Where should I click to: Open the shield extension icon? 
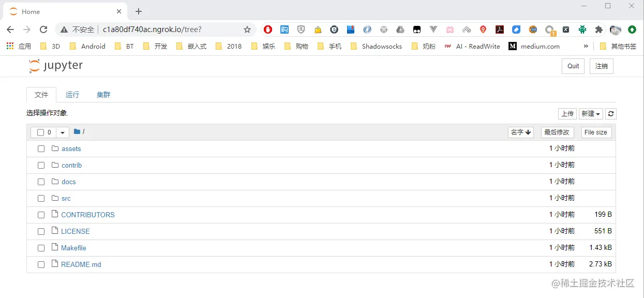pyautogui.click(x=301, y=29)
